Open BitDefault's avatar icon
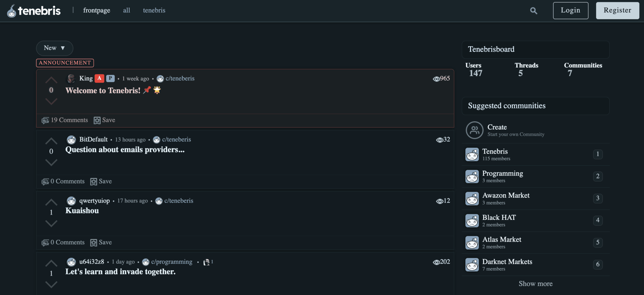Image resolution: width=644 pixels, height=295 pixels. [71, 139]
